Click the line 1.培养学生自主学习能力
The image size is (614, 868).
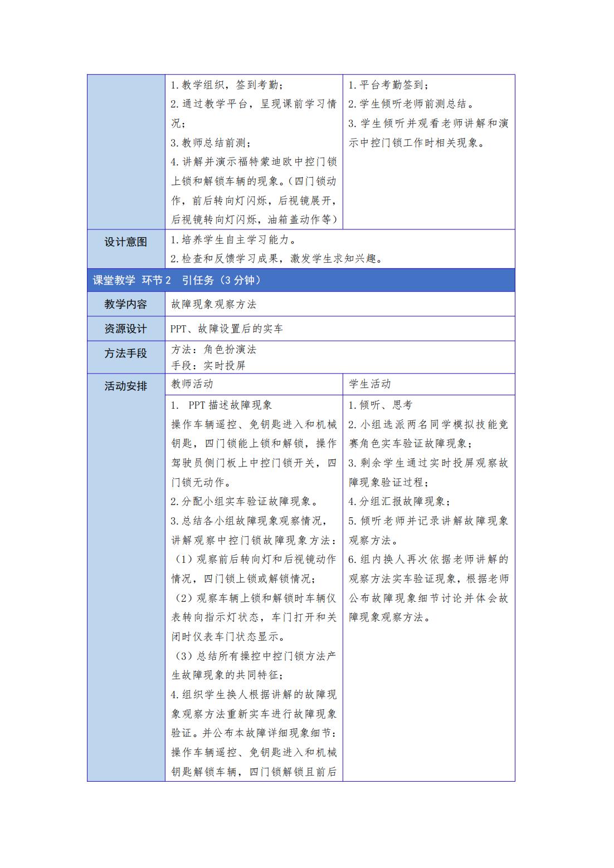point(233,240)
